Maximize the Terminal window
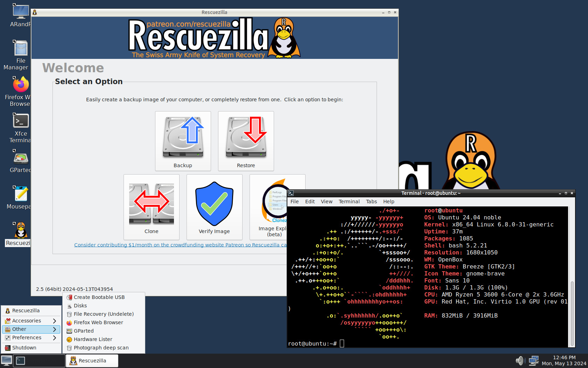The image size is (588, 368). [566, 193]
